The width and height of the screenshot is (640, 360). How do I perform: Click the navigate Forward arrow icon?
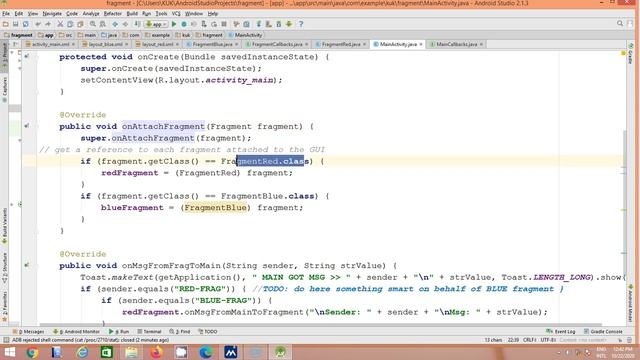(x=125, y=24)
